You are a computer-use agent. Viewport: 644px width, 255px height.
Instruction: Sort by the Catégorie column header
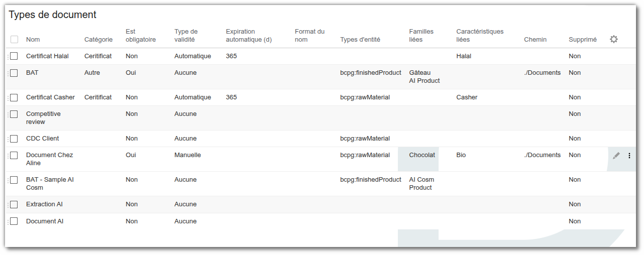click(98, 39)
